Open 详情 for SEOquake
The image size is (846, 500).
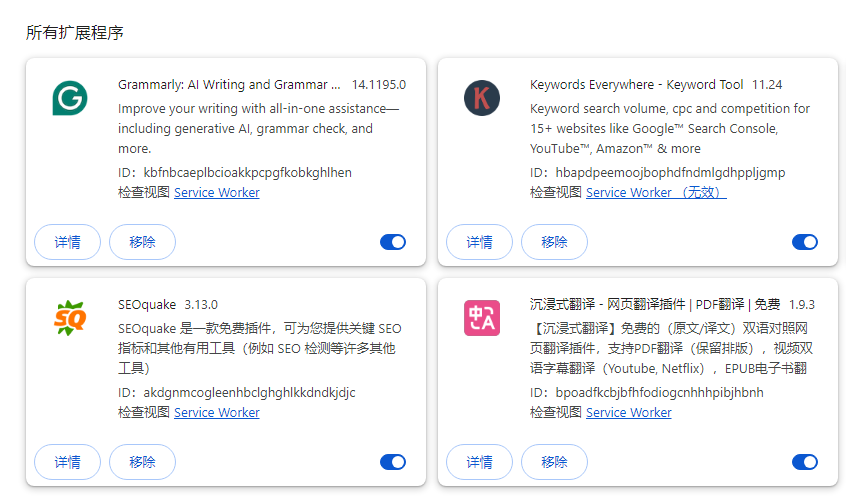click(x=67, y=462)
